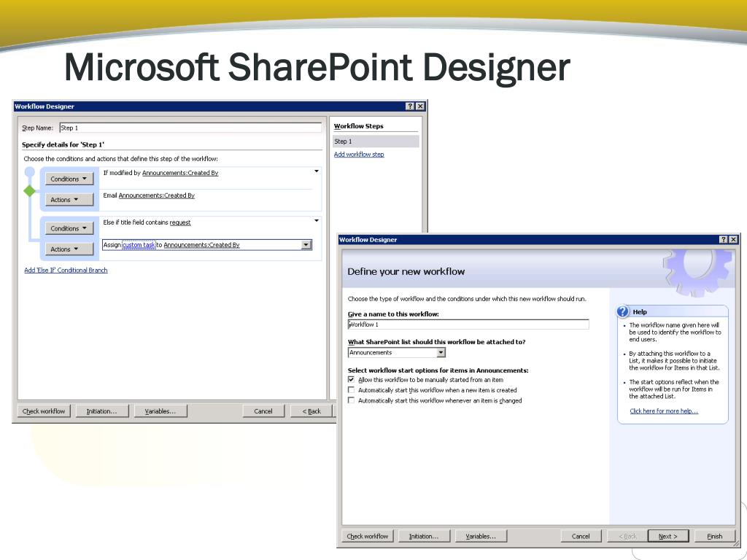
Task: Open the 'custom task' link in the action
Action: (139, 245)
